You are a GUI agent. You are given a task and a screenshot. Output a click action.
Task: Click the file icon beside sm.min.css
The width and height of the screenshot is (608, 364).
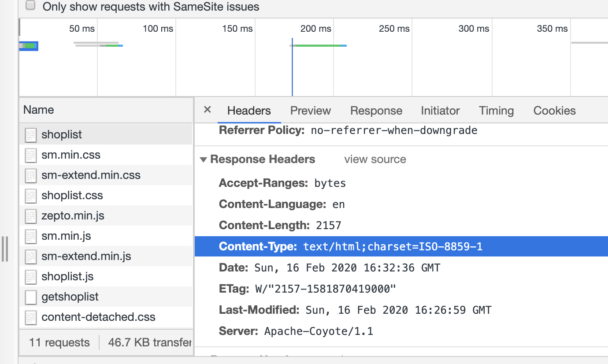point(30,155)
